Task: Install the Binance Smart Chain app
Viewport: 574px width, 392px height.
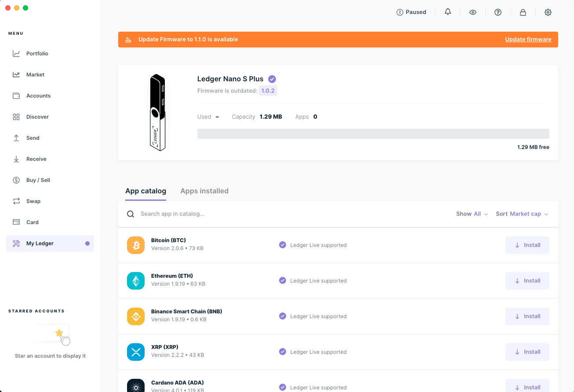Action: [527, 316]
